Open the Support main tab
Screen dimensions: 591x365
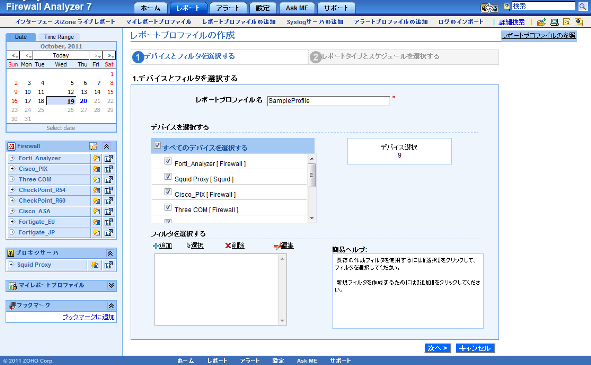[336, 8]
